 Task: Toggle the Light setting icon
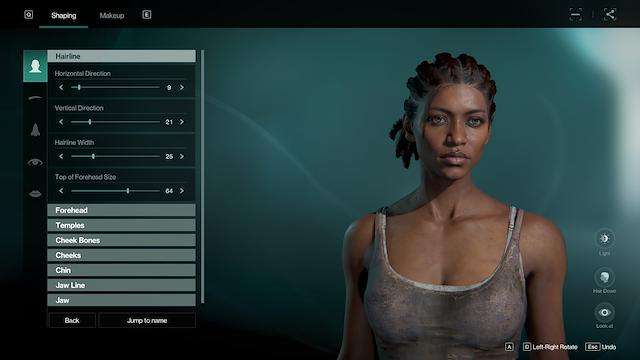[x=604, y=238]
